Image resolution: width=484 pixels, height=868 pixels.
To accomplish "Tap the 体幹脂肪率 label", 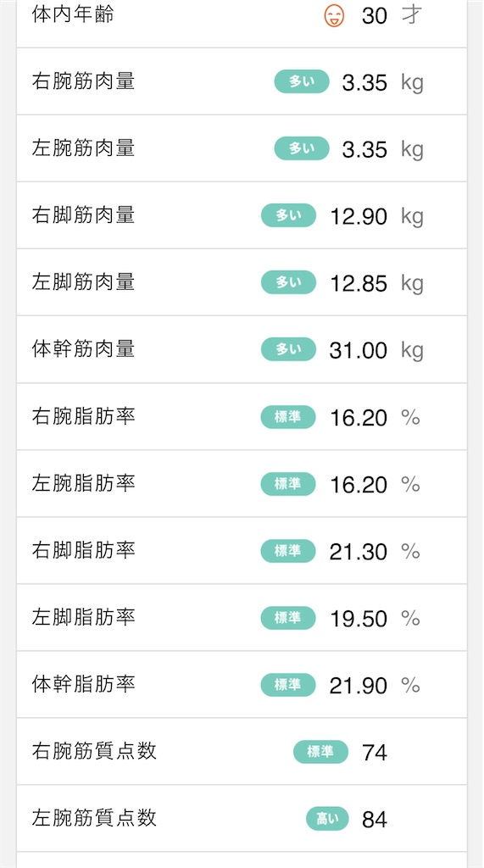I will tap(84, 685).
